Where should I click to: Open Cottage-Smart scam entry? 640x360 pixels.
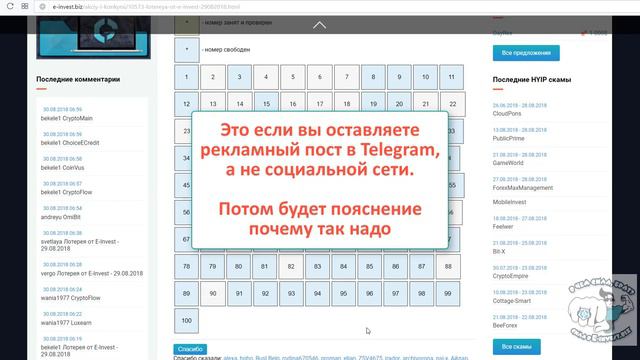pos(512,301)
